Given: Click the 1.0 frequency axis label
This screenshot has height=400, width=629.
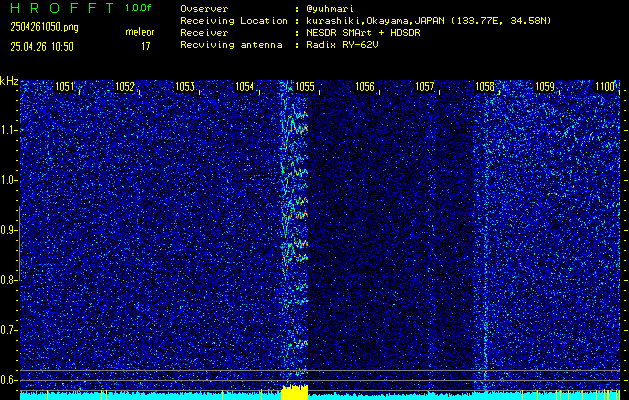Looking at the screenshot, I should tap(7, 181).
